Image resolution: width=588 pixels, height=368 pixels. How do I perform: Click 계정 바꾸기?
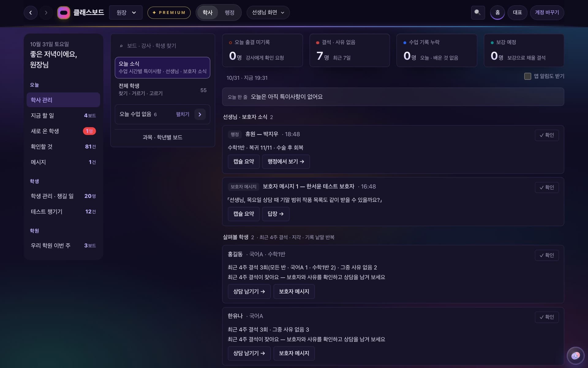pos(547,13)
